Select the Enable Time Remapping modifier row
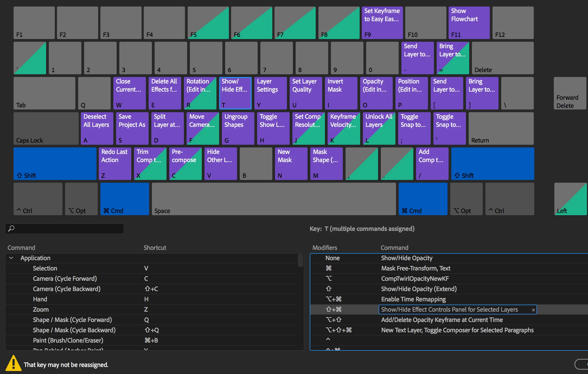588x374 pixels. (x=413, y=299)
